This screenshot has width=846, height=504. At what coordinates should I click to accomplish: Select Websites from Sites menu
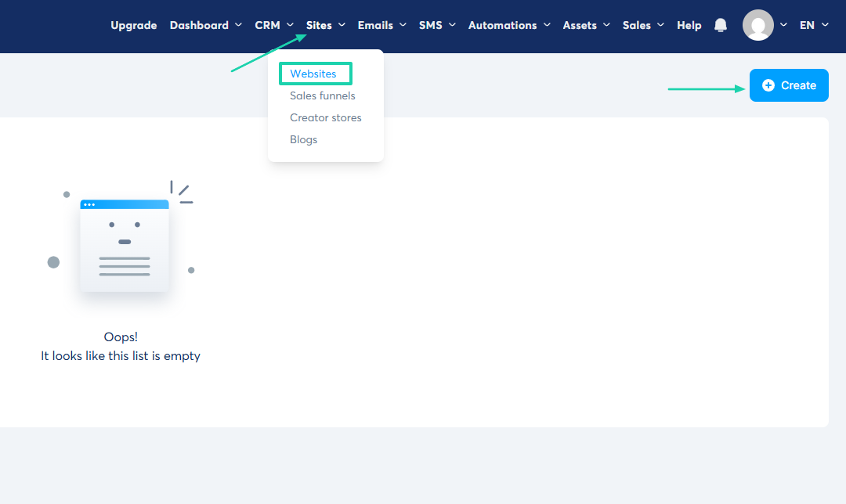click(313, 74)
